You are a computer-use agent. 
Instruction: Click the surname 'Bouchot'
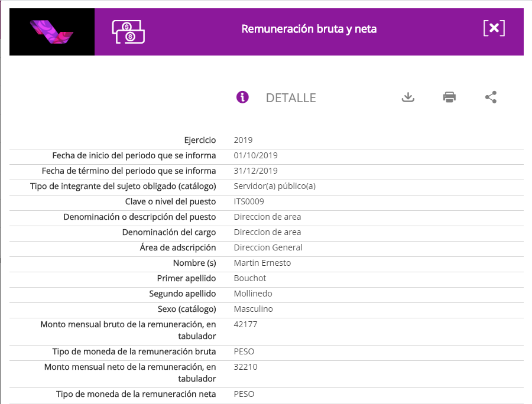click(x=250, y=278)
